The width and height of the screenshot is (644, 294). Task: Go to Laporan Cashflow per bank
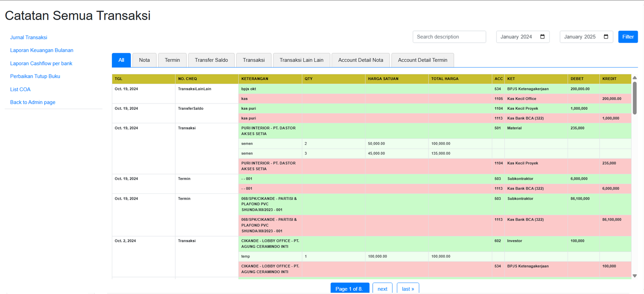41,63
